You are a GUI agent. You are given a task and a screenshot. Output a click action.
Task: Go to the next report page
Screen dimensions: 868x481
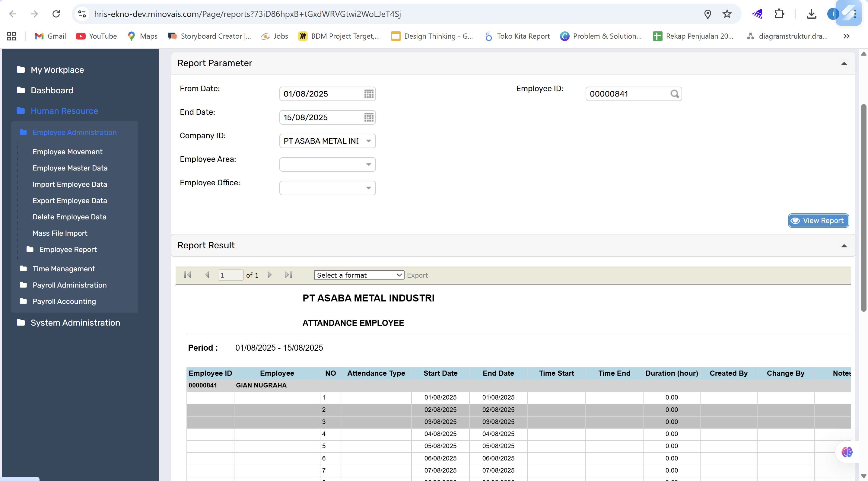pos(269,275)
